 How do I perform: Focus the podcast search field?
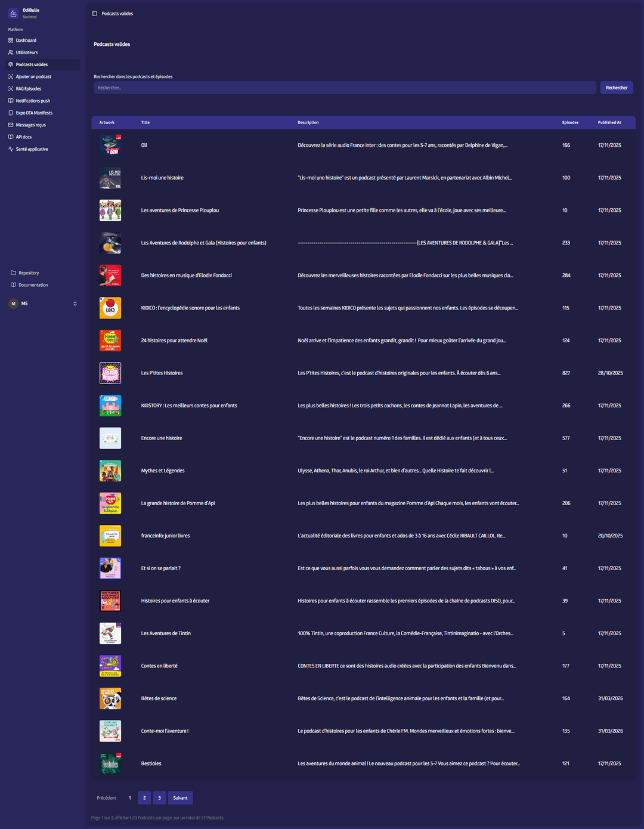click(x=345, y=88)
